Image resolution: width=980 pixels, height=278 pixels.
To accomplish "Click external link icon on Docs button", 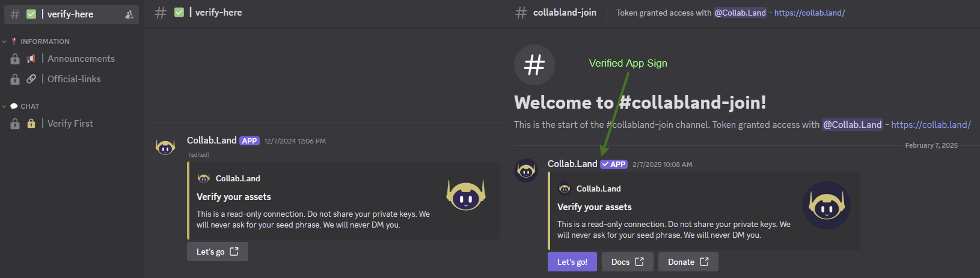I will (640, 262).
